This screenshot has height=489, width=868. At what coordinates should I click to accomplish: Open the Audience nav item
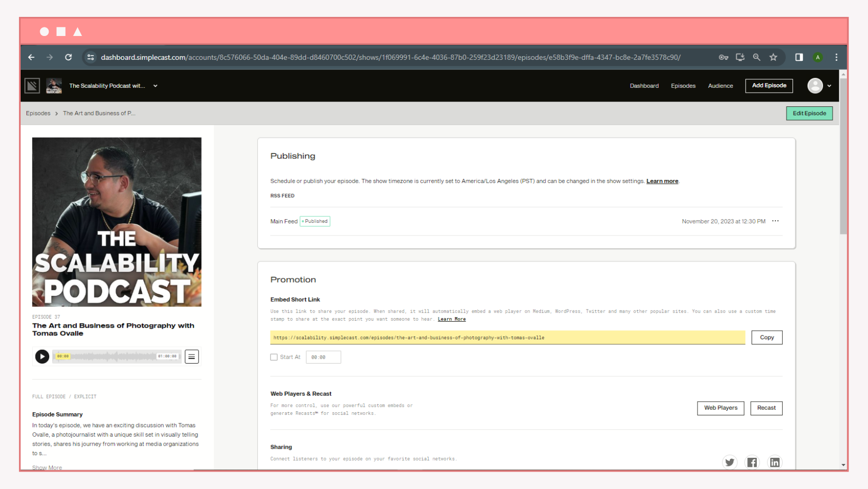[720, 86]
